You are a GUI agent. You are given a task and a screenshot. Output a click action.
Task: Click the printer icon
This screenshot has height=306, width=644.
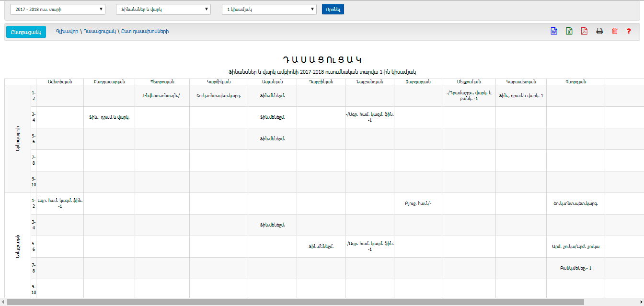click(x=599, y=31)
